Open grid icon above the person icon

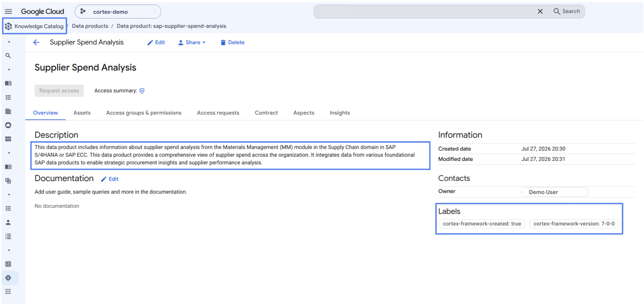coord(8,208)
